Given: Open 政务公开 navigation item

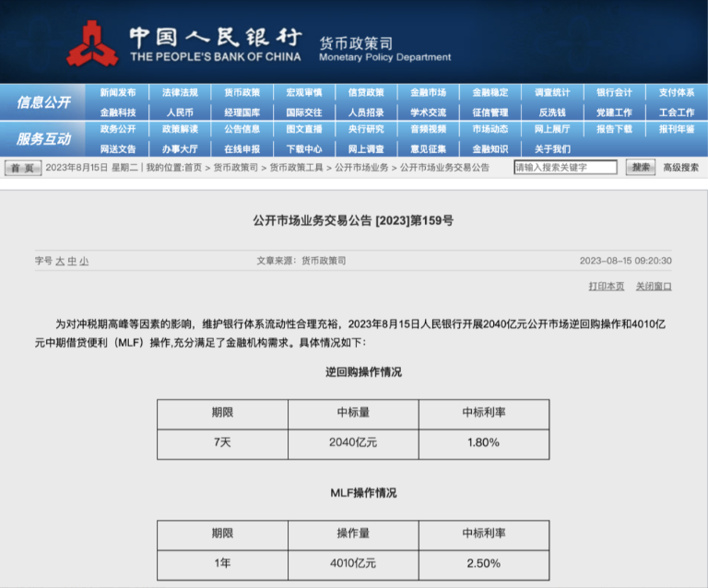Looking at the screenshot, I should [118, 129].
